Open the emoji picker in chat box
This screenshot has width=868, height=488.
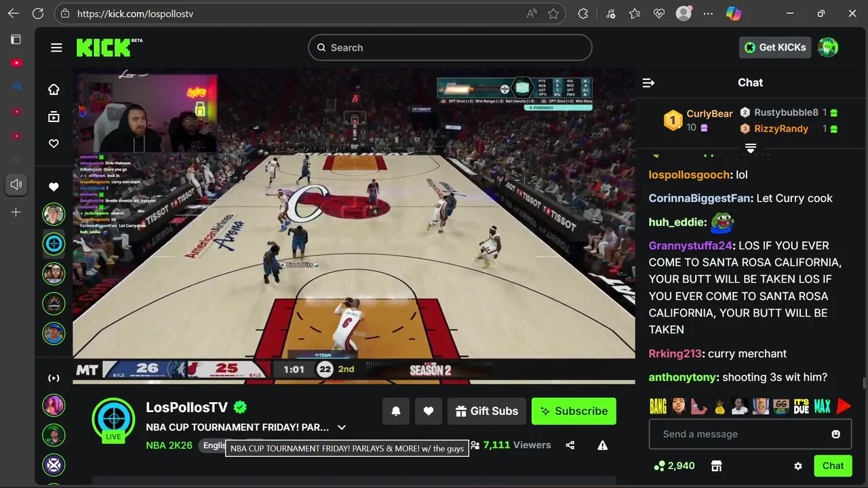835,434
